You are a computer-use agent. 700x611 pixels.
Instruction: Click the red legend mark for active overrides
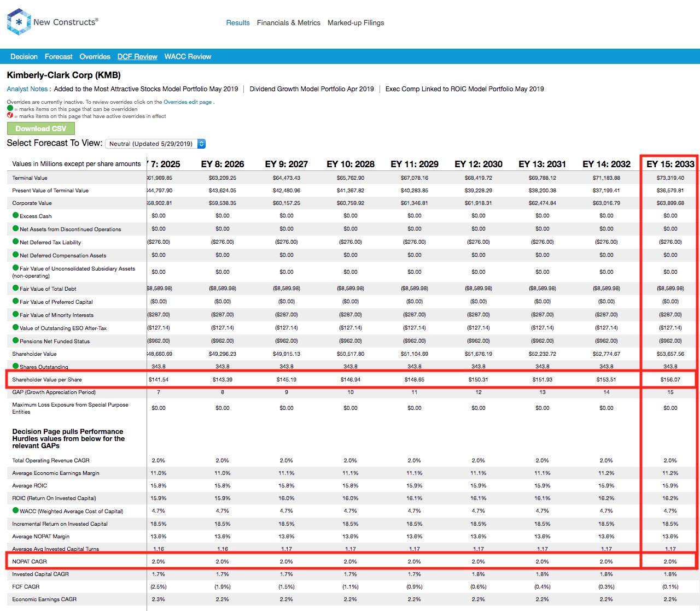click(10, 115)
